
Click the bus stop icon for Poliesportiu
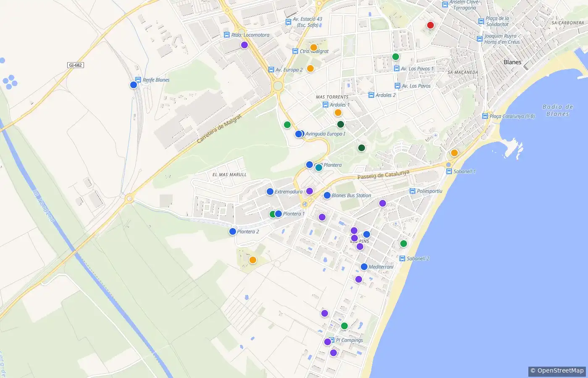coord(412,191)
